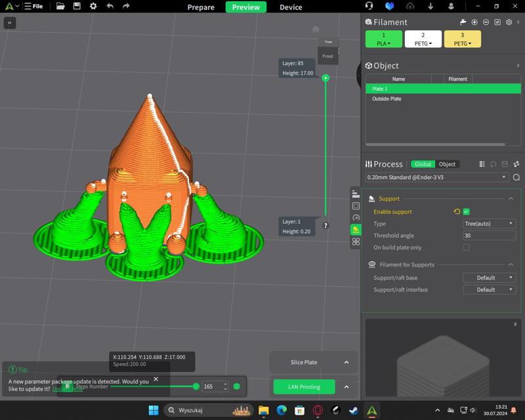Reset the Enable support setting
Screen dimensions: 525x420
tap(457, 212)
